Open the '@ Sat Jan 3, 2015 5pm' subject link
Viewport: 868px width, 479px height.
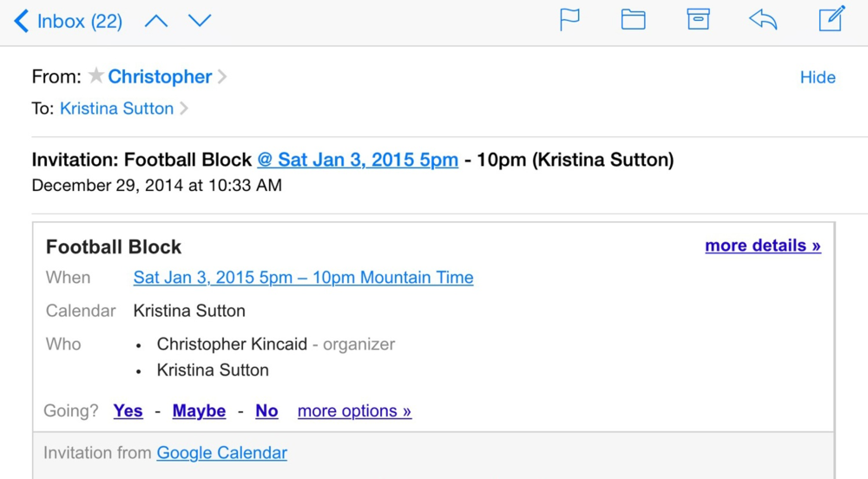(x=358, y=160)
